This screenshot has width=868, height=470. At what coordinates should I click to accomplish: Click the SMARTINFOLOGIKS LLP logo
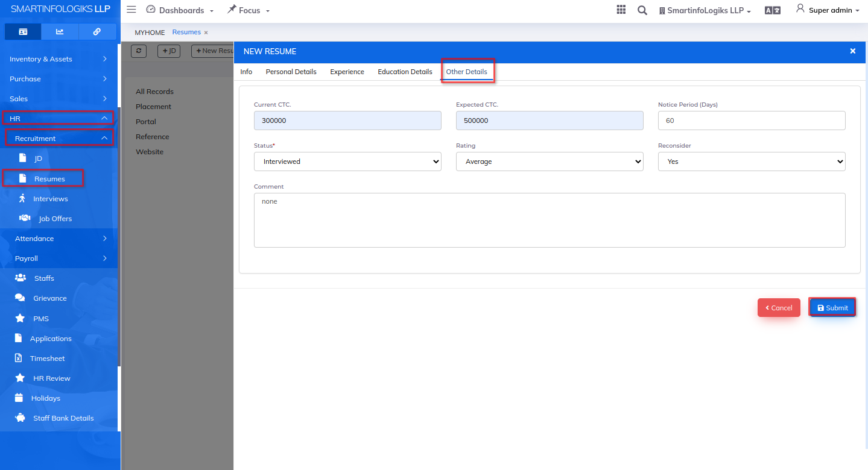coord(60,9)
